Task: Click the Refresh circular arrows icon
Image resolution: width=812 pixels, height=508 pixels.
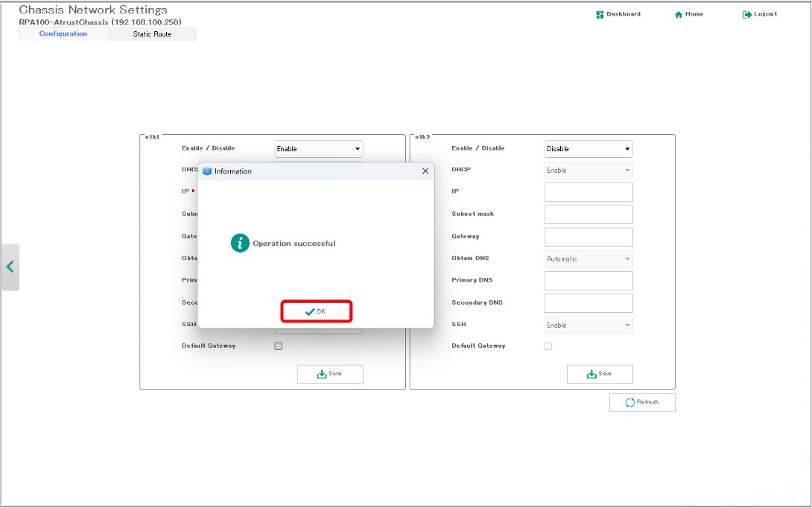Action: (630, 402)
